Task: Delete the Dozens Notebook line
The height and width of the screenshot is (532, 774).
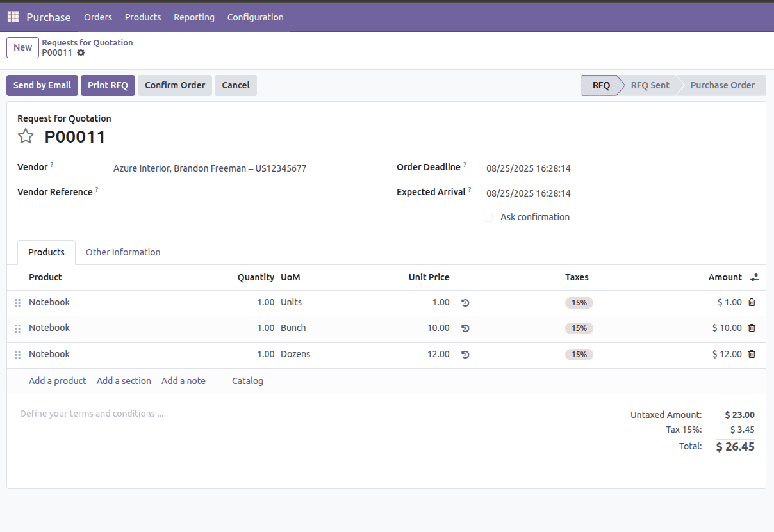Action: 751,354
